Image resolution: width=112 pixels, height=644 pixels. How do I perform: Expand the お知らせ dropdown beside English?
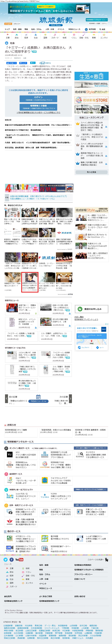(x=17, y=24)
